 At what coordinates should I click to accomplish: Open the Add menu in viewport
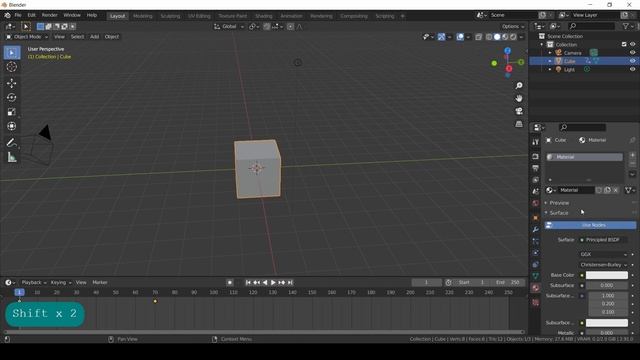click(94, 37)
